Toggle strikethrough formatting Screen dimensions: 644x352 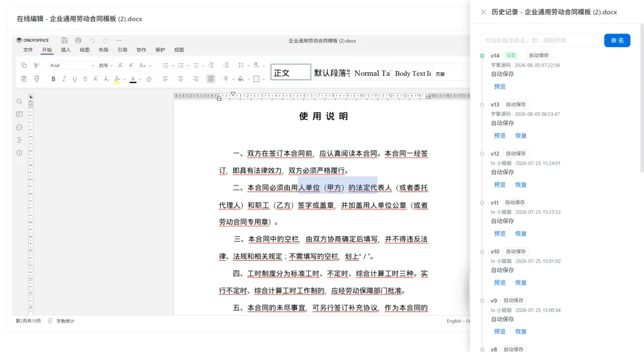click(85, 79)
